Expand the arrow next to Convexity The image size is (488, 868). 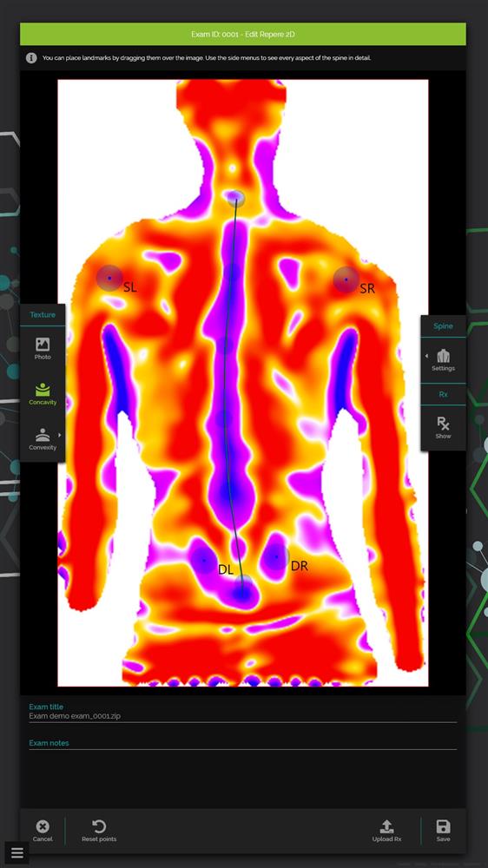(x=60, y=435)
